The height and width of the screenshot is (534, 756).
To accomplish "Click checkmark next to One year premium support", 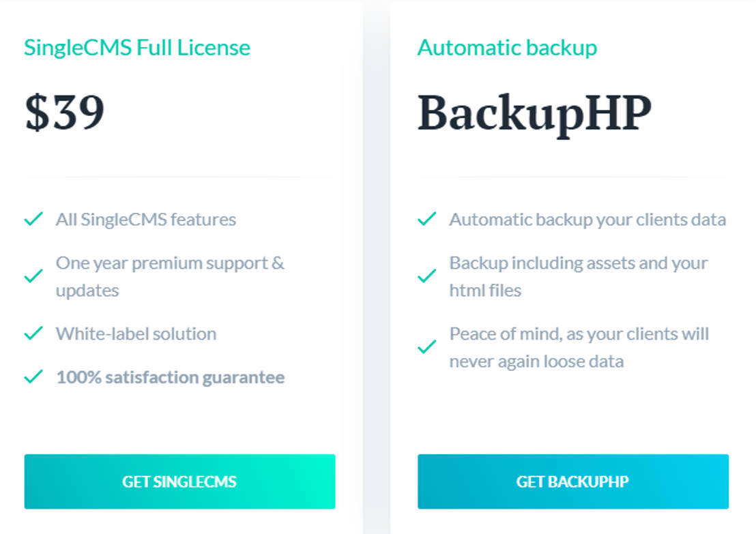I will pyautogui.click(x=33, y=276).
